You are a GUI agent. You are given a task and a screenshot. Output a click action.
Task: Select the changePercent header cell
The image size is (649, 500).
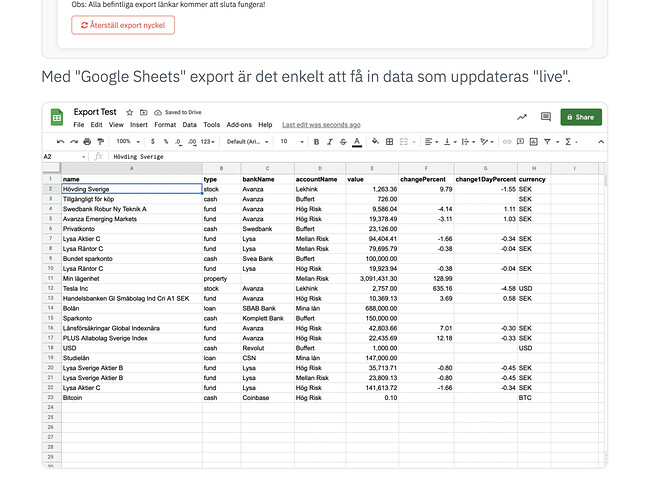(426, 179)
